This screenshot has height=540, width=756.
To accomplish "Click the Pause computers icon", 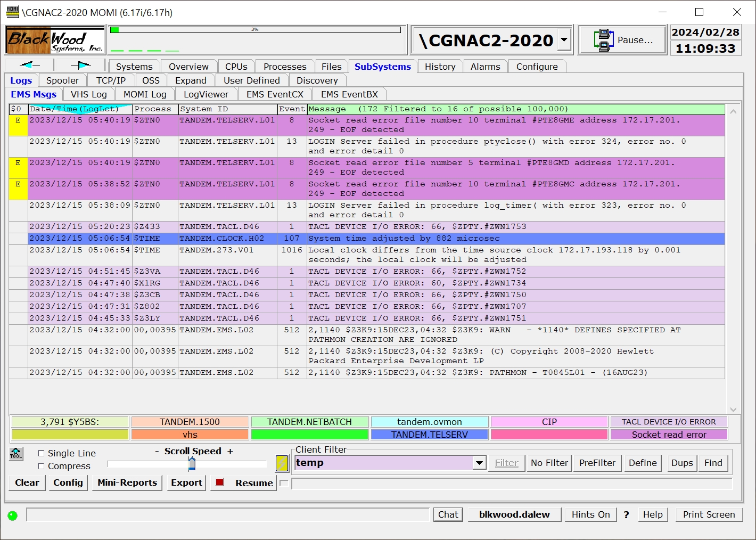I will click(604, 40).
